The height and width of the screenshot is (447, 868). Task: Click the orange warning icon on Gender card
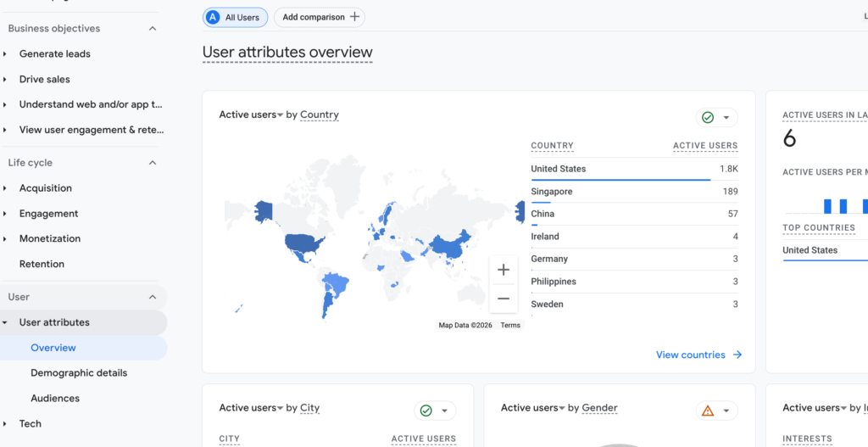(x=707, y=411)
